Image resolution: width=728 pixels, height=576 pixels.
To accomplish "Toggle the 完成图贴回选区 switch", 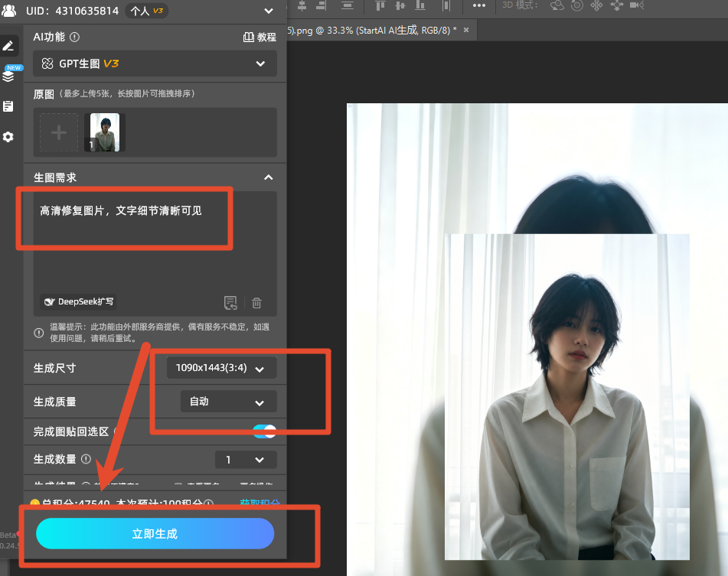I will 264,431.
